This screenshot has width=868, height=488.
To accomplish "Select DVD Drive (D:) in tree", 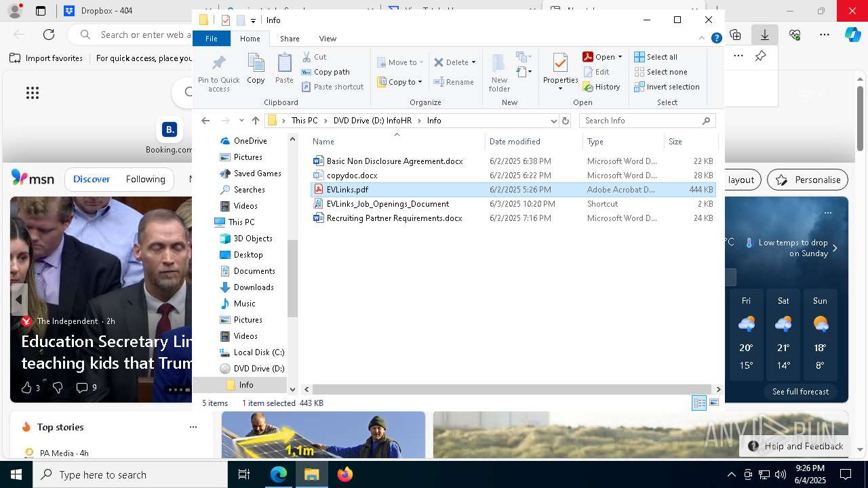I will (252, 369).
